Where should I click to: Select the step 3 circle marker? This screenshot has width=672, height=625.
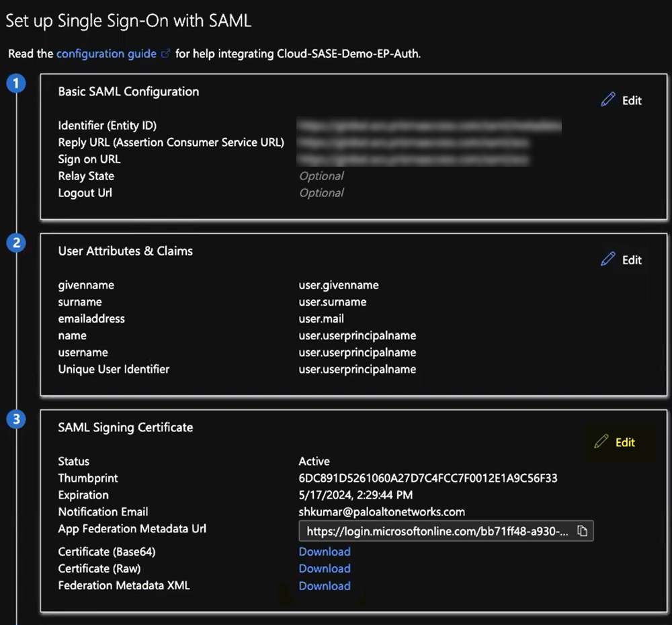coord(15,420)
